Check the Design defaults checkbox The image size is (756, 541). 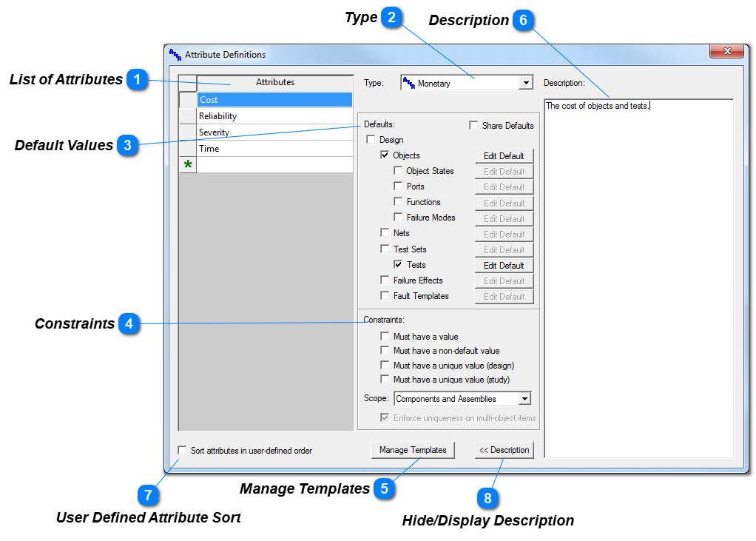[x=371, y=139]
